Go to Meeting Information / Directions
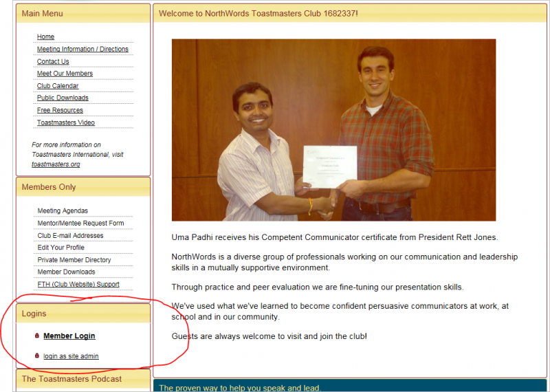The width and height of the screenshot is (550, 392). [x=82, y=49]
